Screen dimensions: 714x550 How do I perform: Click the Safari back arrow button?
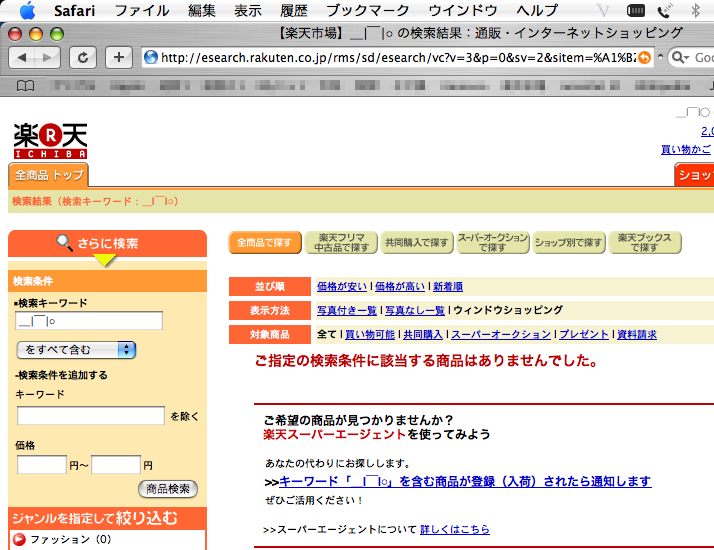21,58
